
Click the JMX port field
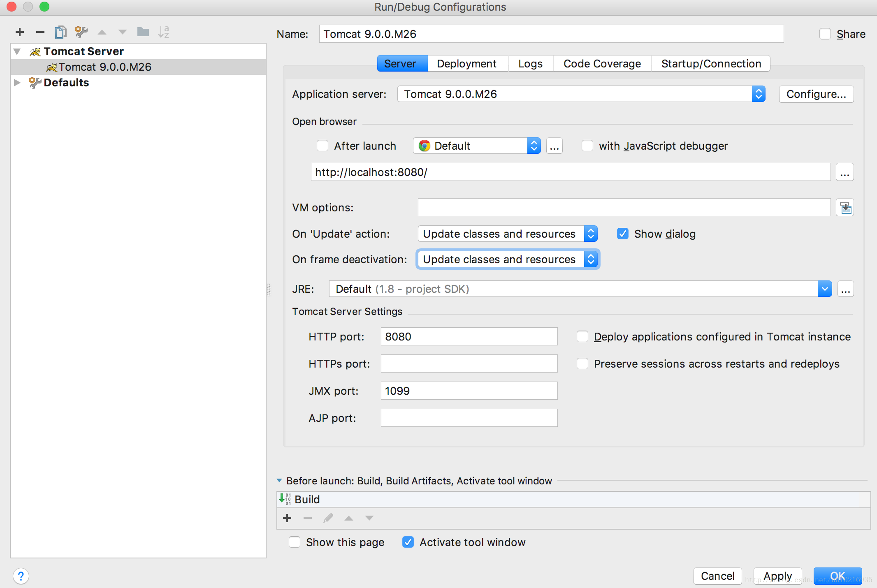tap(469, 391)
